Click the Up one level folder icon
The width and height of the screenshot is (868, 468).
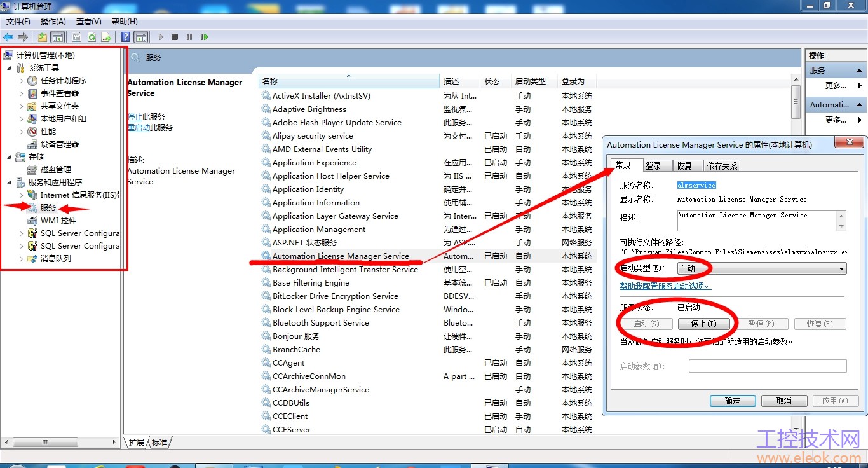pos(43,37)
